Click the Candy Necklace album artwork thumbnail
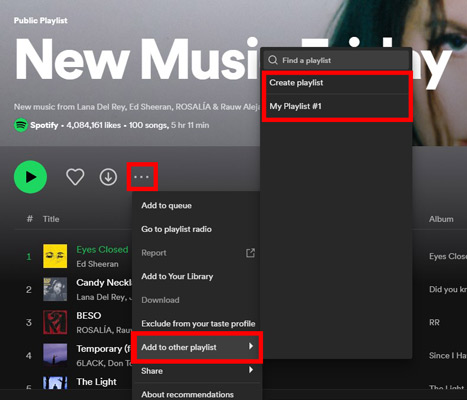 [x=55, y=289]
